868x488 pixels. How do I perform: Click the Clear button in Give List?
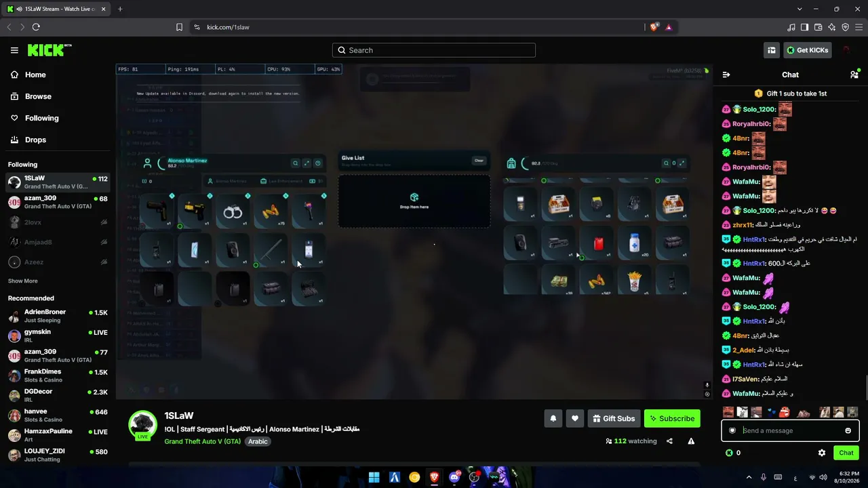tap(479, 161)
